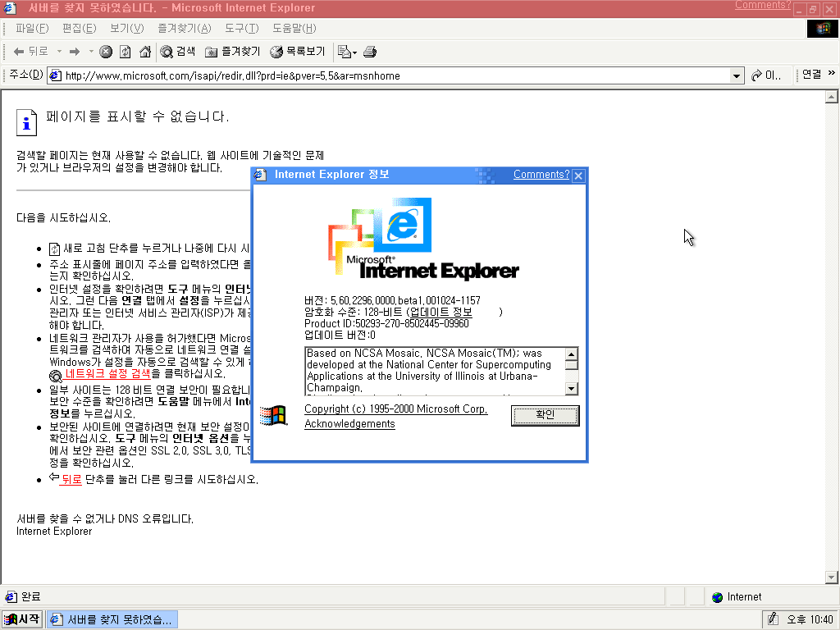Viewport: 840px width, 630px height.
Task: Open the 파일(F) menu
Action: (32, 29)
